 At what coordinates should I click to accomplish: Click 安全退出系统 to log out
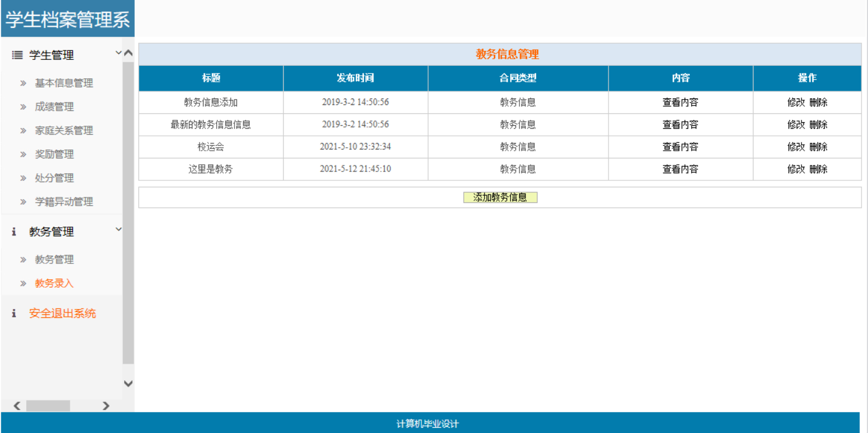(62, 313)
